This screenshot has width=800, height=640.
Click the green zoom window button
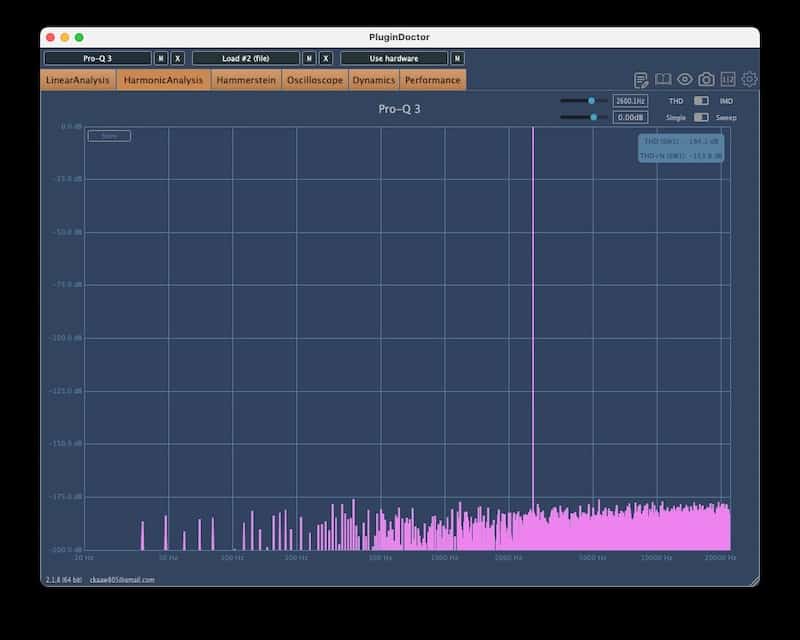click(79, 37)
